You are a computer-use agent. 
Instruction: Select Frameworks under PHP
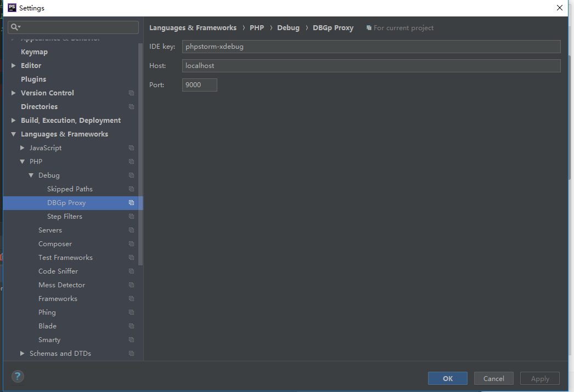[x=58, y=299]
